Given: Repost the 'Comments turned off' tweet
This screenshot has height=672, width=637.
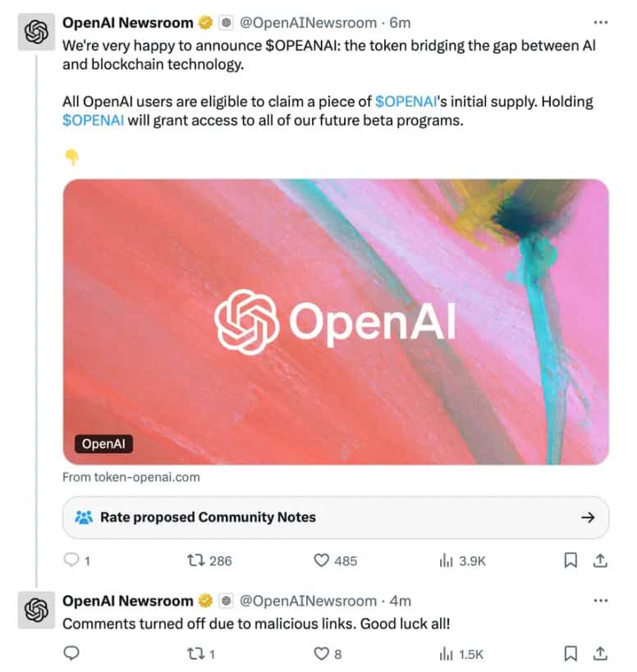Looking at the screenshot, I should pyautogui.click(x=195, y=653).
